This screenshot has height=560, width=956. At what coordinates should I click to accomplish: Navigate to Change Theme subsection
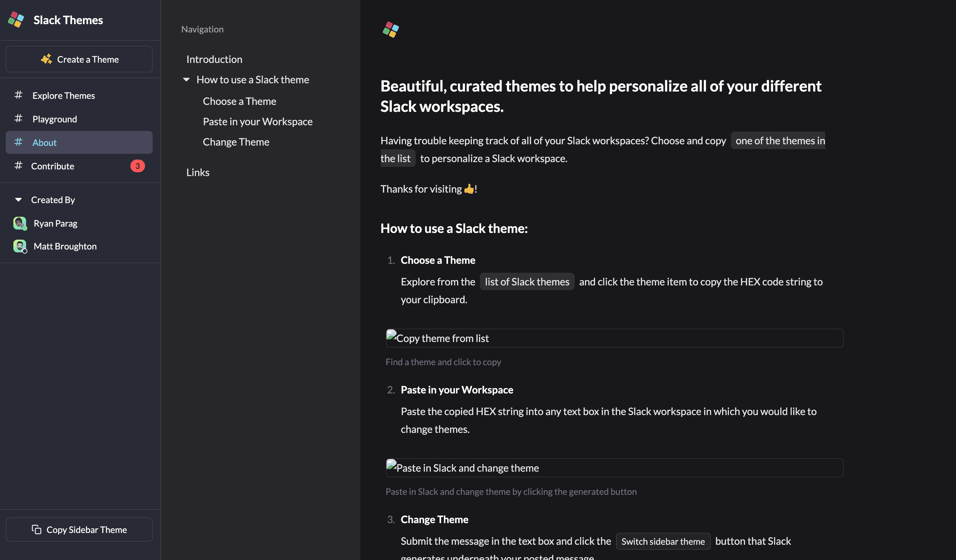pyautogui.click(x=236, y=142)
